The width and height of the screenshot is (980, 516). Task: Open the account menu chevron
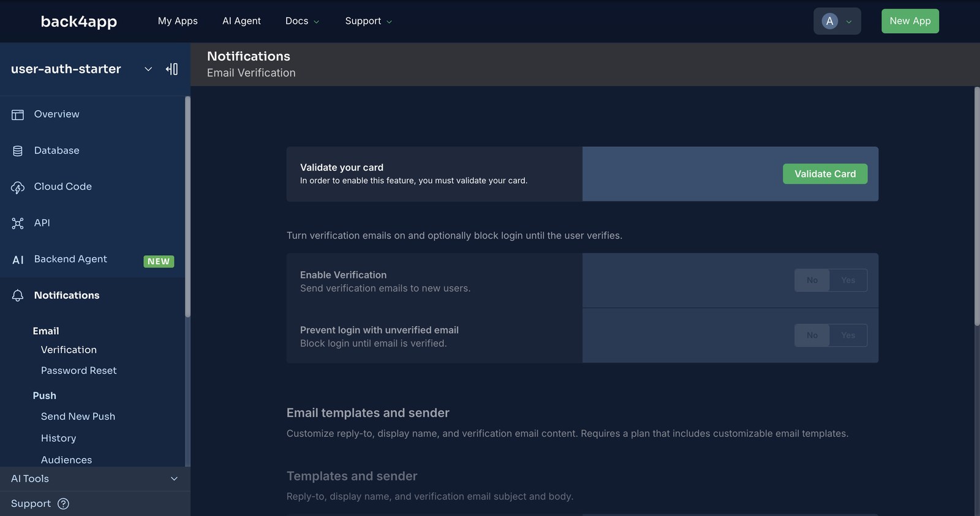point(849,21)
